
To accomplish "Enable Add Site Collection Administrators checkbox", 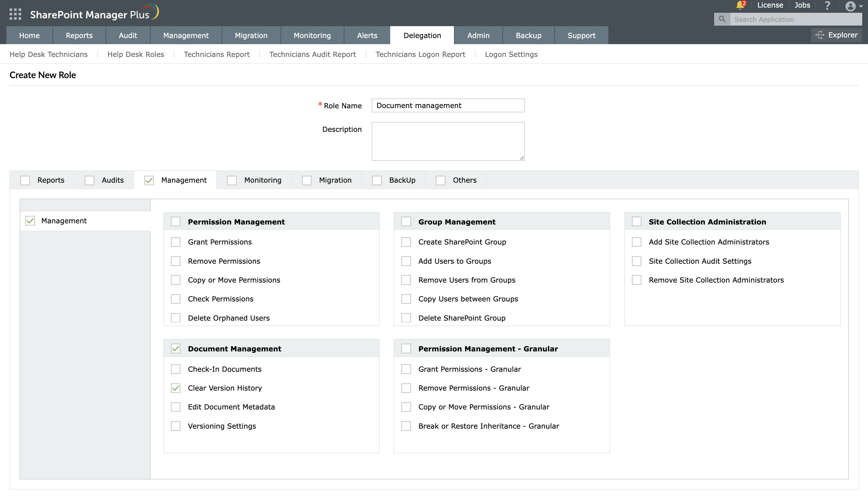I will [636, 242].
